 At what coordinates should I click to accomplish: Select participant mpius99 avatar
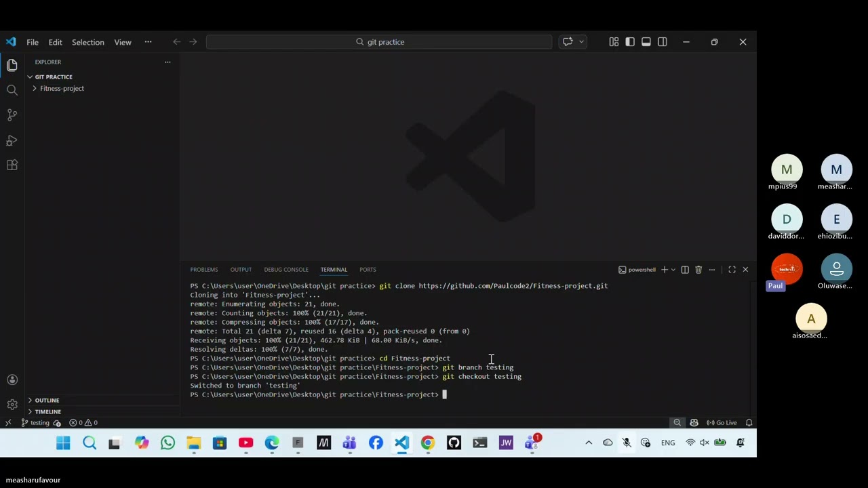[x=787, y=169]
